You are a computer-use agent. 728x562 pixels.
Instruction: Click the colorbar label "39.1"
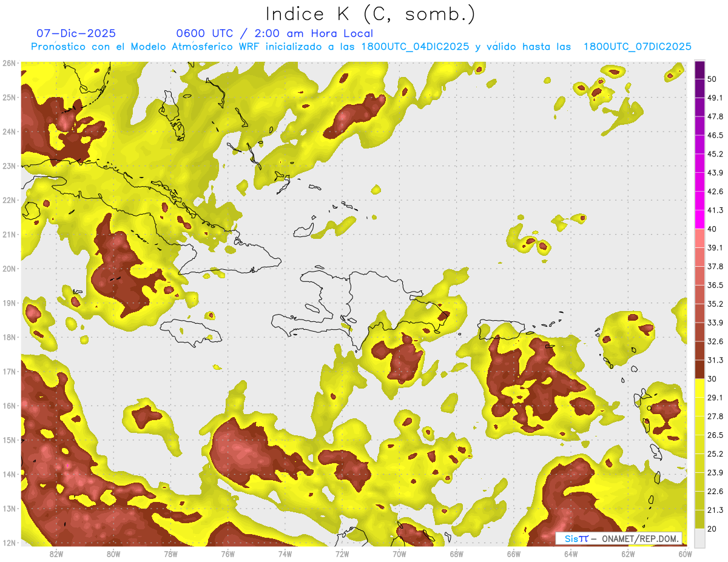click(715, 248)
